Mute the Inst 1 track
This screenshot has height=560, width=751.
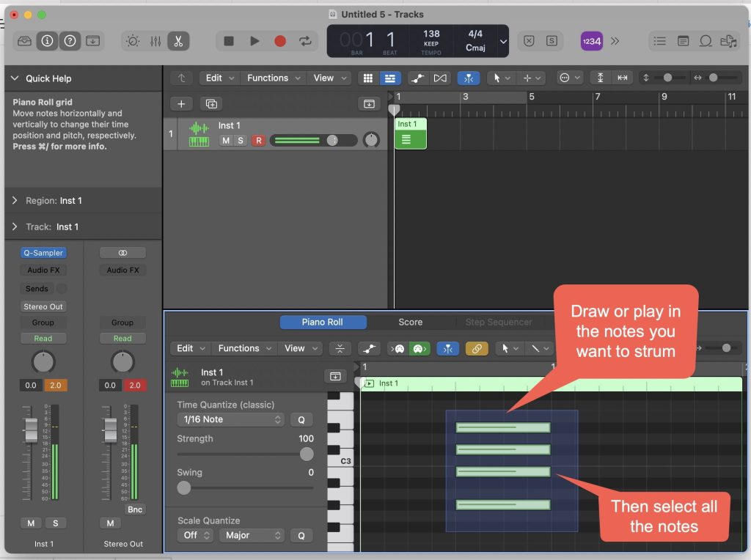pos(226,141)
